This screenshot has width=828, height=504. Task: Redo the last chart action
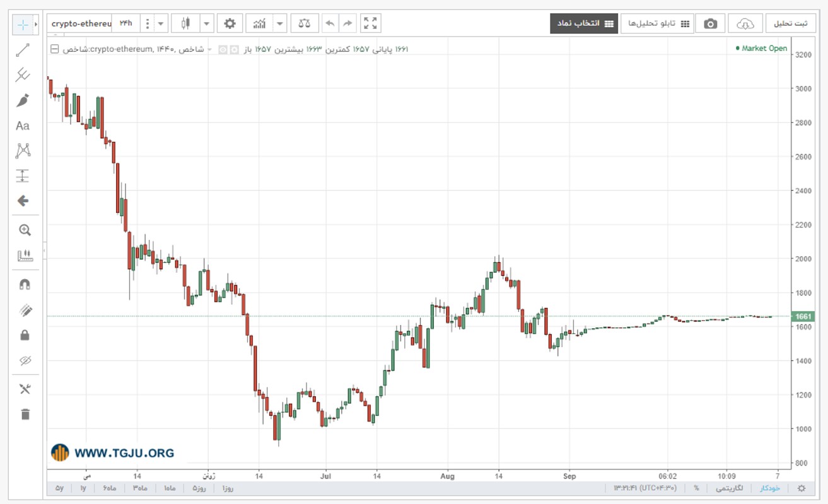[x=347, y=24]
